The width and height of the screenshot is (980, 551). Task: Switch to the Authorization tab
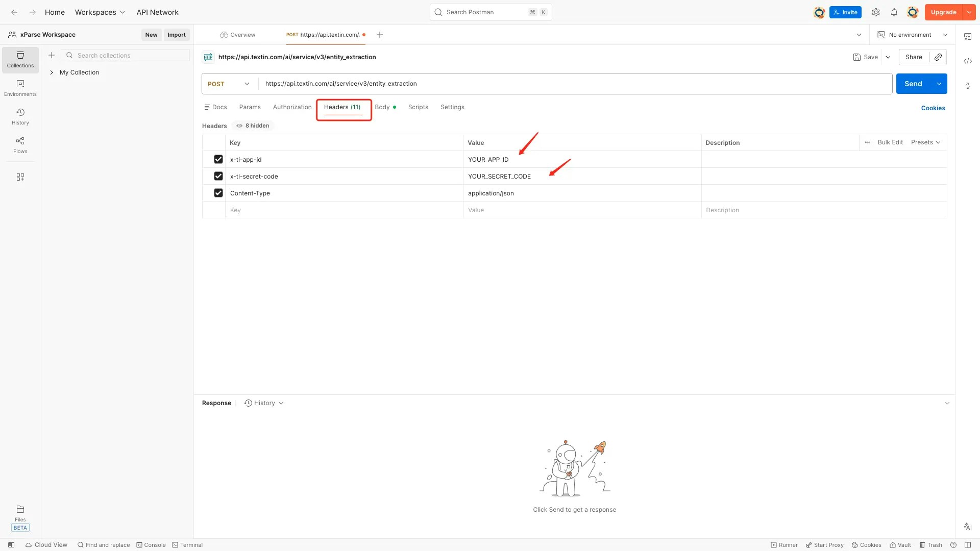[292, 107]
